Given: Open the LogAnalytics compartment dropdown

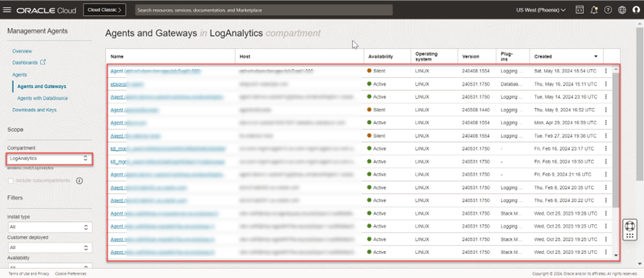Looking at the screenshot, I should (50, 158).
